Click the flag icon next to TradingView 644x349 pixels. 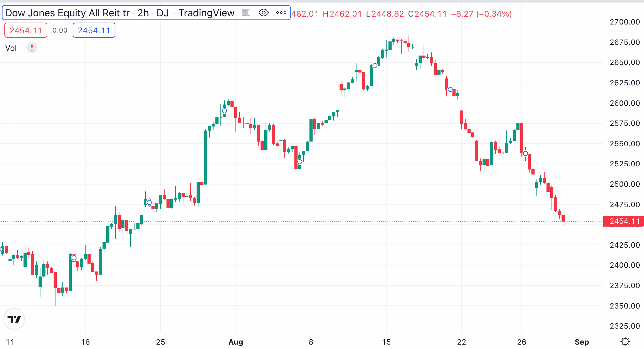click(x=246, y=13)
